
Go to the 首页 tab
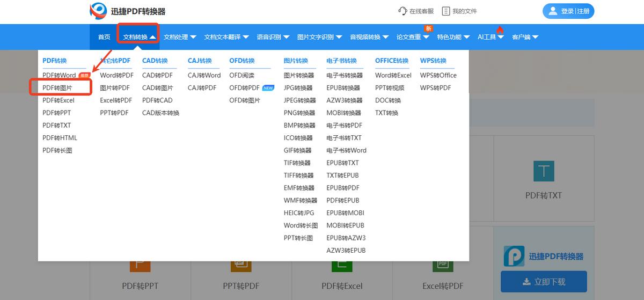click(x=104, y=37)
